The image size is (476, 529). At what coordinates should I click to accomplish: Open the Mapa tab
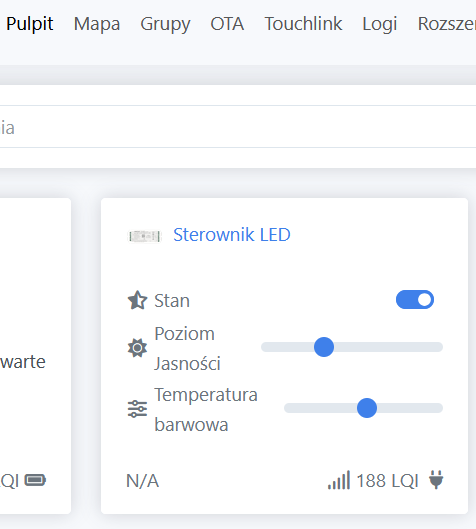(97, 24)
